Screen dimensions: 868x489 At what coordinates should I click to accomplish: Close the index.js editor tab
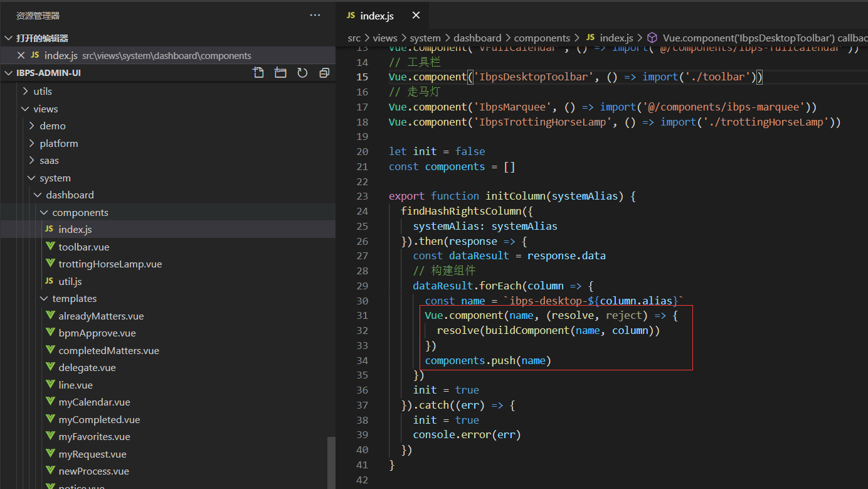click(x=416, y=16)
